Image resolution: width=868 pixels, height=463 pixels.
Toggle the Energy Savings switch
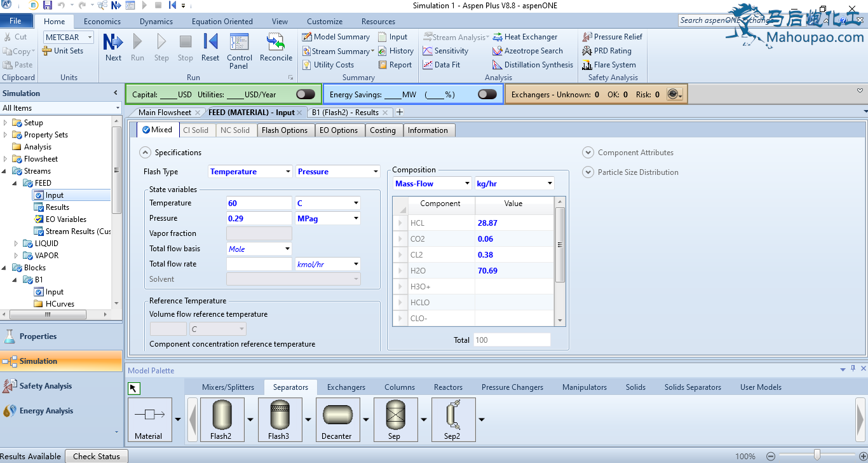coord(487,95)
